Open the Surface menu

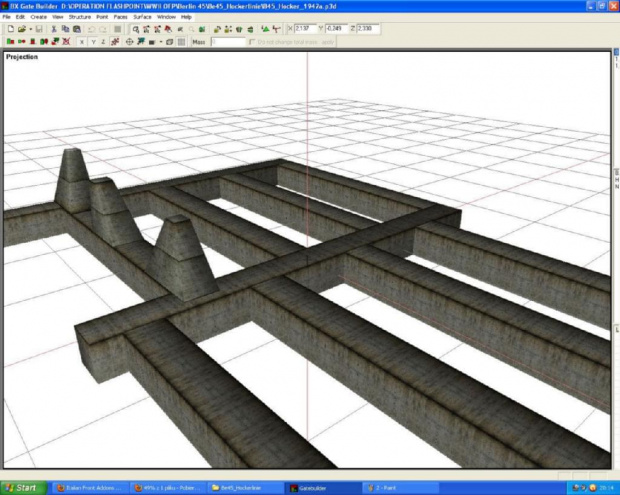[142, 17]
